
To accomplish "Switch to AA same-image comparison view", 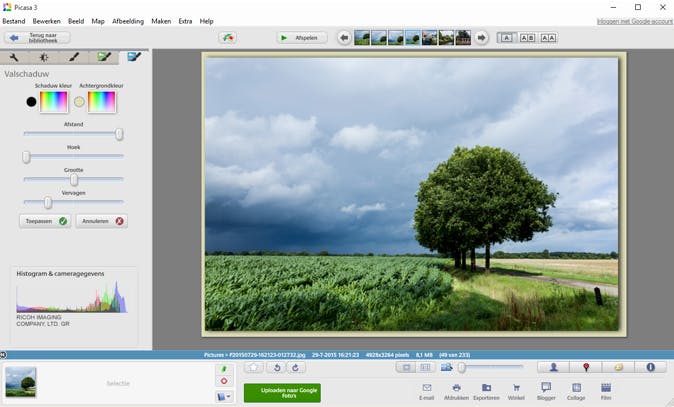I will click(548, 38).
